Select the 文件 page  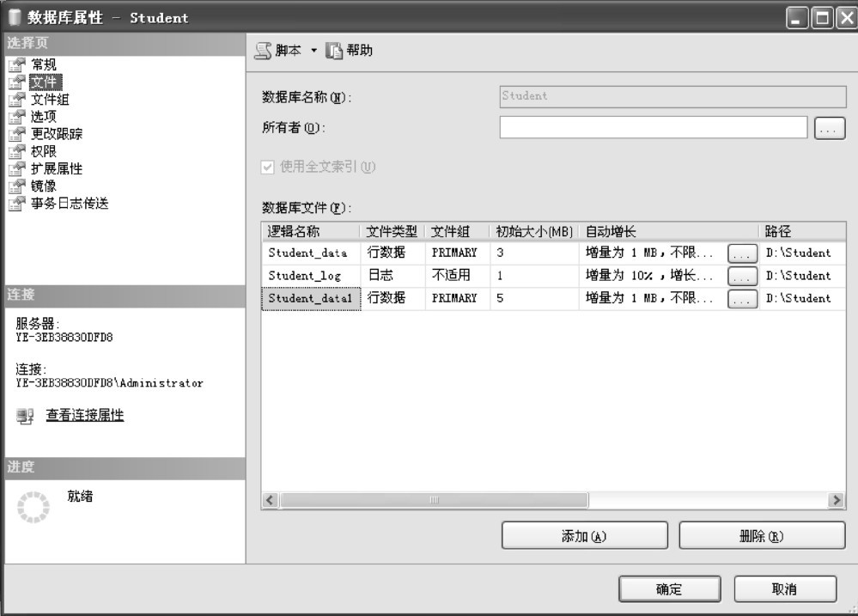46,82
